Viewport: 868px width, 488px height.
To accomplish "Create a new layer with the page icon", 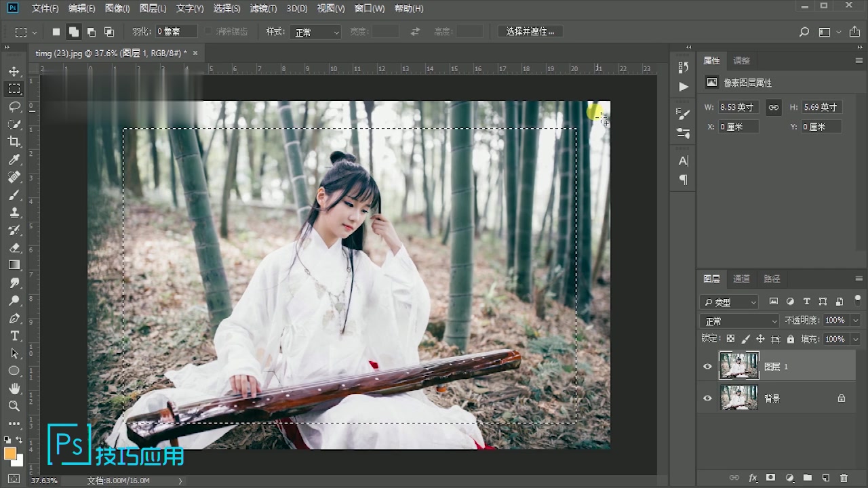I will (825, 478).
